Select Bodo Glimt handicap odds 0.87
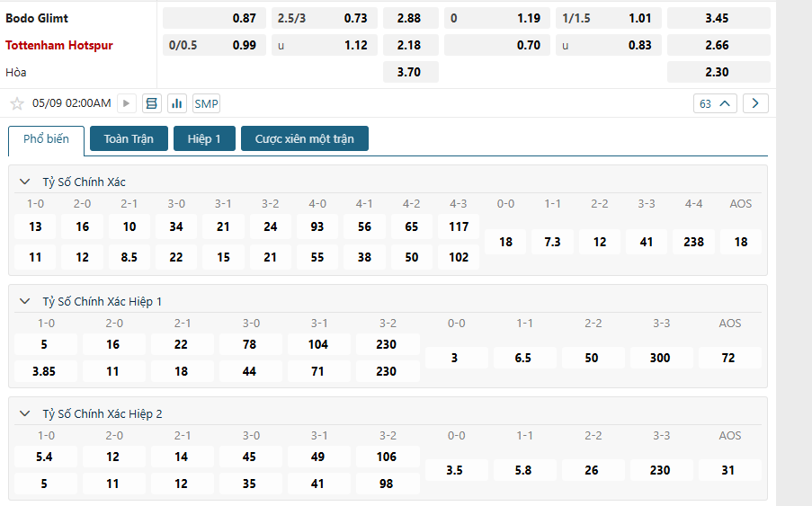 (x=214, y=18)
